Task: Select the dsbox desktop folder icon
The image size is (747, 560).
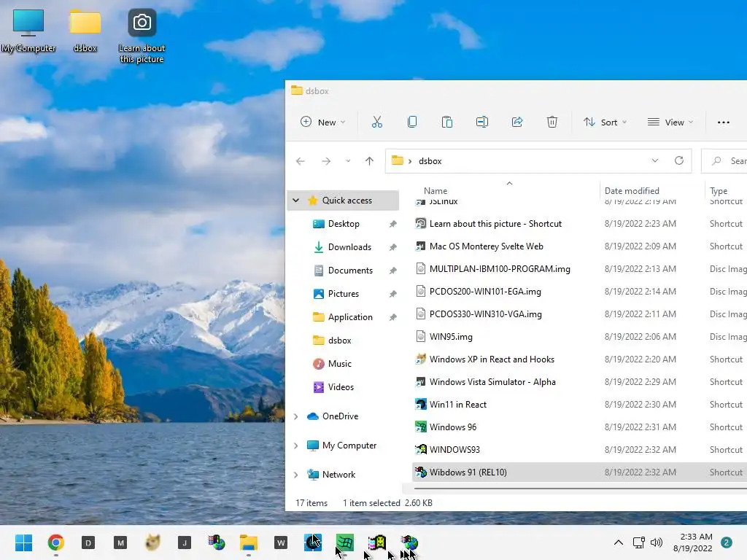Action: (85, 31)
